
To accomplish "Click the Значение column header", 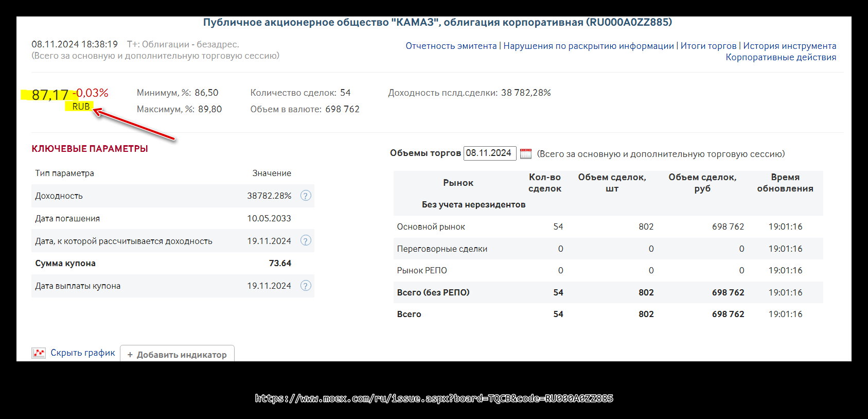I will coord(272,173).
